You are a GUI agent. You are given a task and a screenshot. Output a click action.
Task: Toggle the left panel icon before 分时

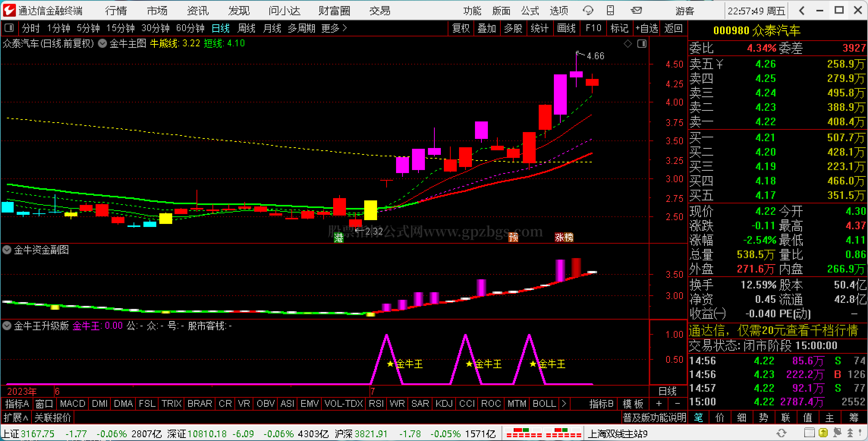(x=9, y=28)
